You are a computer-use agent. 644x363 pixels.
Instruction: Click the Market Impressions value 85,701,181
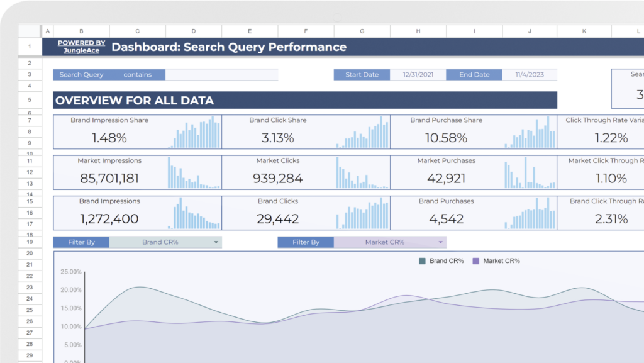tap(109, 179)
